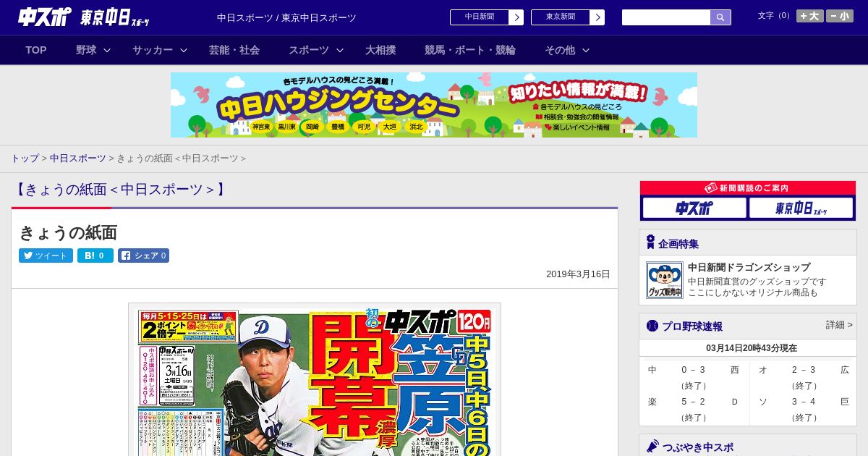Click arrow next to 中日新聞 button
Screen dimensions: 868x456
click(516, 17)
